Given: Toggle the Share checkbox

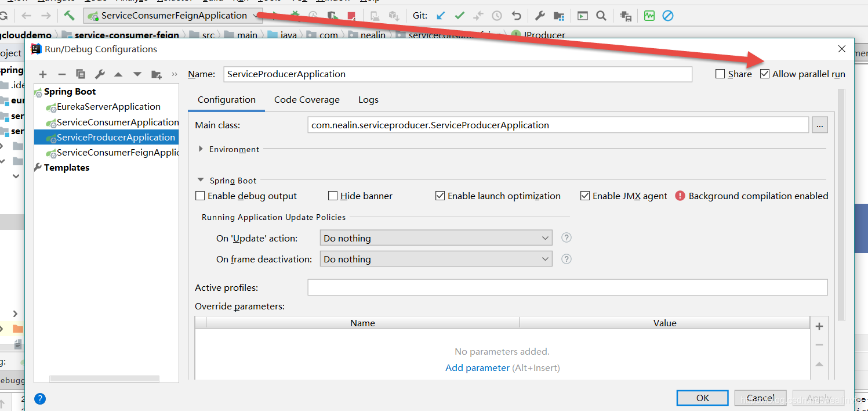Looking at the screenshot, I should 720,74.
